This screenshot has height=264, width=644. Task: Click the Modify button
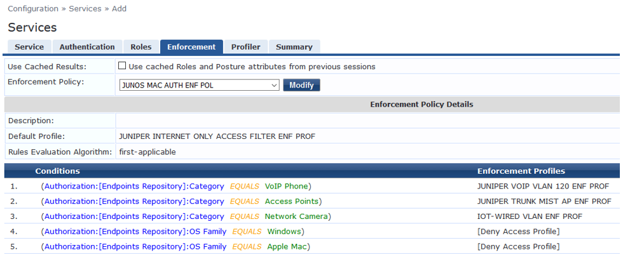pyautogui.click(x=301, y=85)
